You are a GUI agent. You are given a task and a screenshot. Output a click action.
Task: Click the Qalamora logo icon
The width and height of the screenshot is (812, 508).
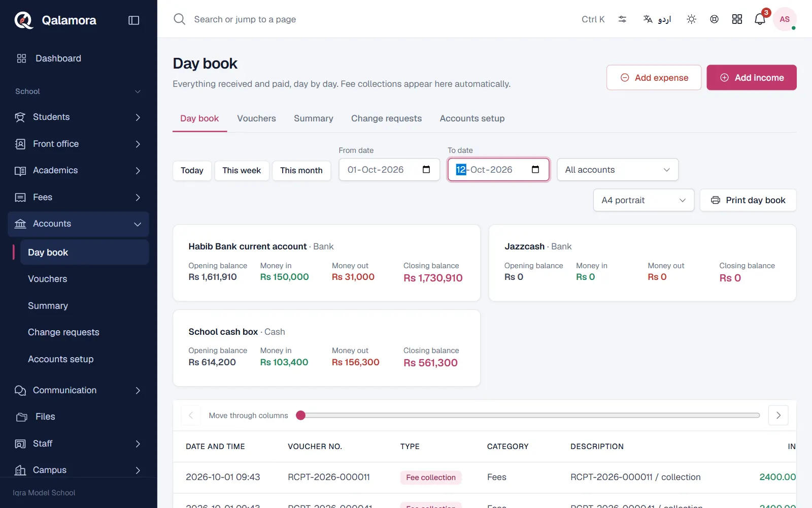point(23,20)
